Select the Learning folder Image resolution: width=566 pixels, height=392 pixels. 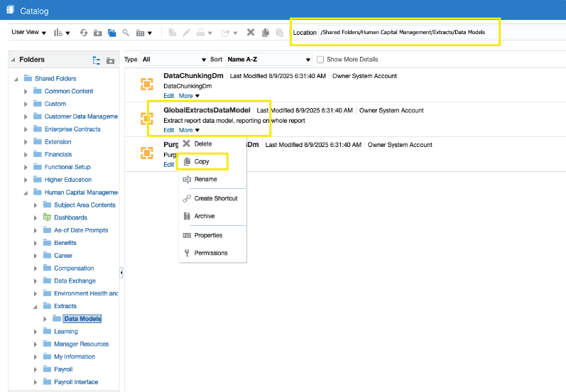pyautogui.click(x=66, y=332)
